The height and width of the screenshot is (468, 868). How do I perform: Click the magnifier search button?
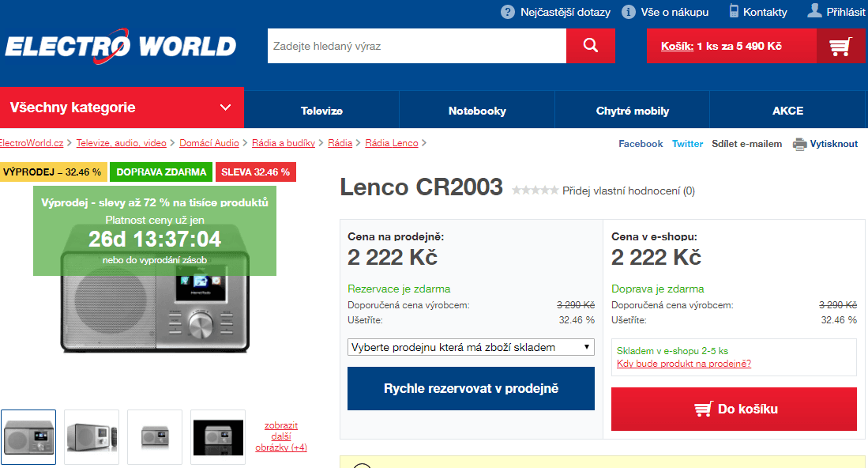(x=591, y=46)
